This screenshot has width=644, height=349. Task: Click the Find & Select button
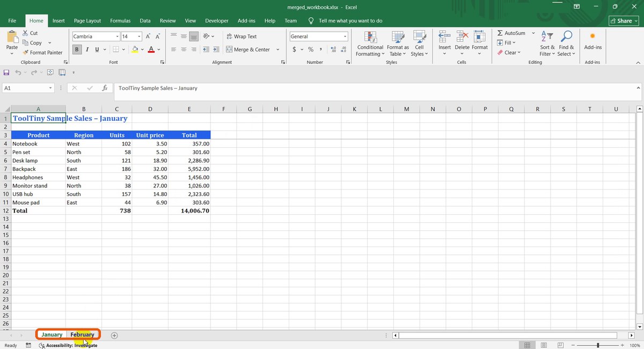(x=566, y=43)
